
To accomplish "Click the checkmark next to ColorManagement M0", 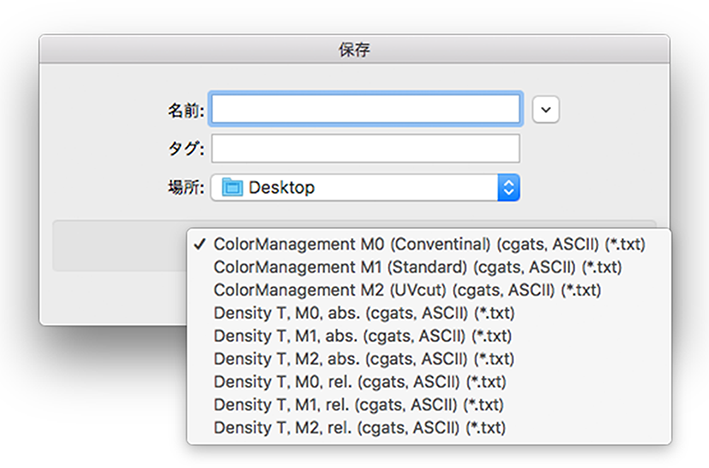I will tap(199, 245).
